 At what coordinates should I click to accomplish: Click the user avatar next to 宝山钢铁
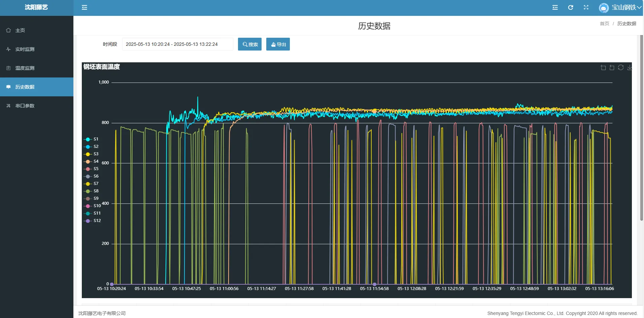coord(604,8)
